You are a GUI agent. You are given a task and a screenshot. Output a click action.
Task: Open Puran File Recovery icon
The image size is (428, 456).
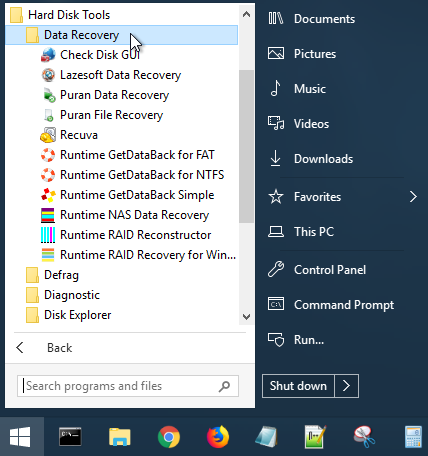click(48, 115)
